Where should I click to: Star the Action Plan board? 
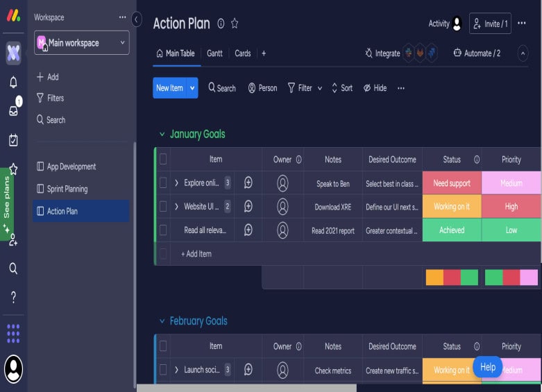click(235, 24)
